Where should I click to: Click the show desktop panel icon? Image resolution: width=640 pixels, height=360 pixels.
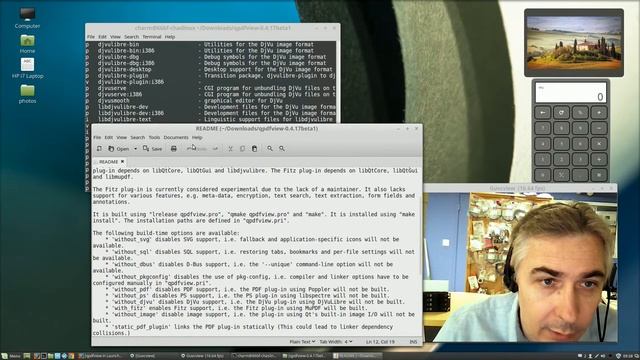(x=27, y=356)
